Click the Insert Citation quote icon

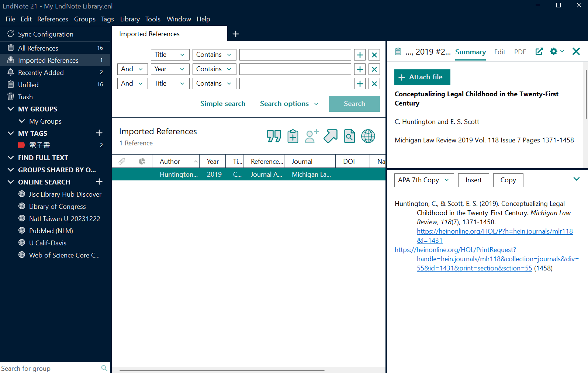pos(274,136)
